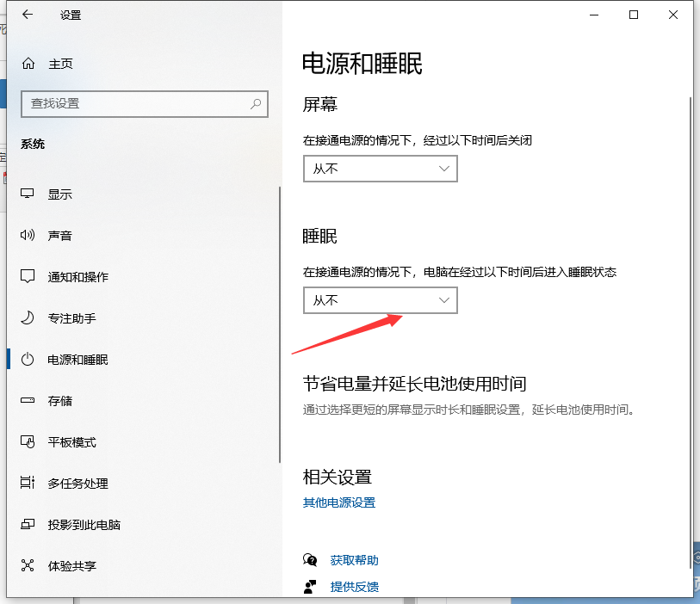Click the sound speaker icon
Viewport: 700px width, 604px height.
(x=28, y=235)
